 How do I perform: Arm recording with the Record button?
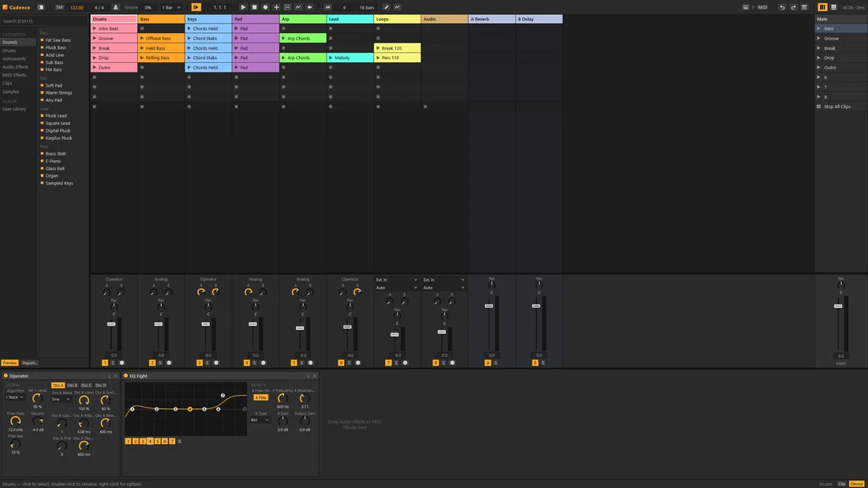point(265,7)
